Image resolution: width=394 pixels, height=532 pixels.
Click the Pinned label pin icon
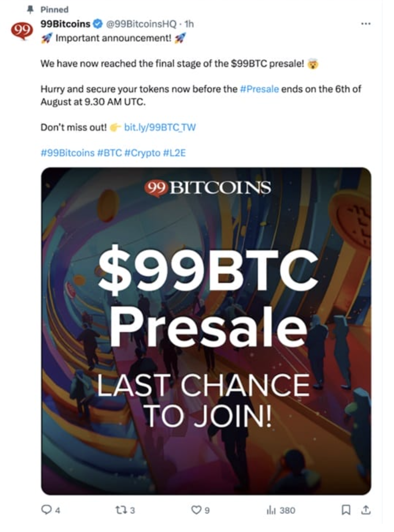31,10
